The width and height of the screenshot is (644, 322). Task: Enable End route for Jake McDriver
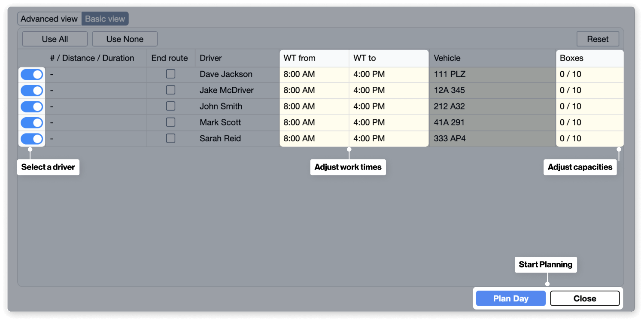click(170, 90)
